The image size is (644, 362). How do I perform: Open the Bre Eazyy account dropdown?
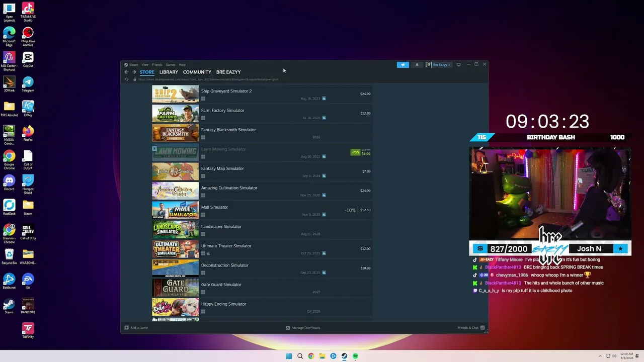tap(438, 65)
